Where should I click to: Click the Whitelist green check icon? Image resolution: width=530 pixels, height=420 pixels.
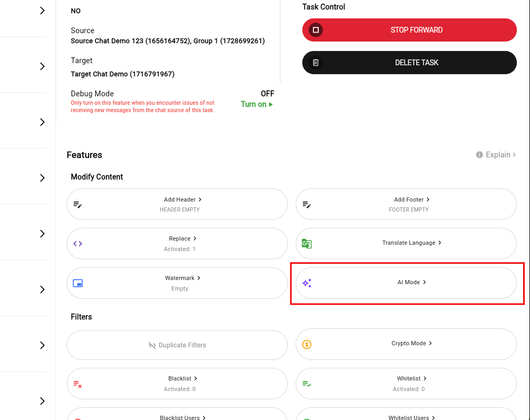point(307,384)
